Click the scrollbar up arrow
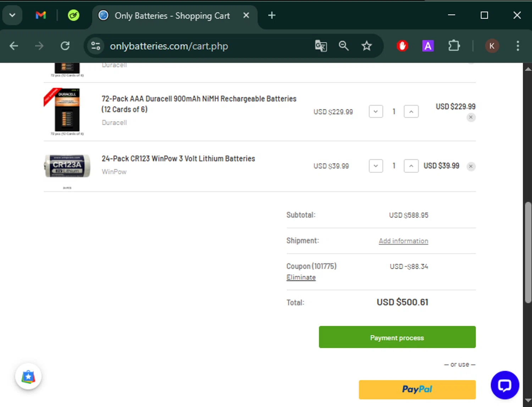 (x=528, y=69)
